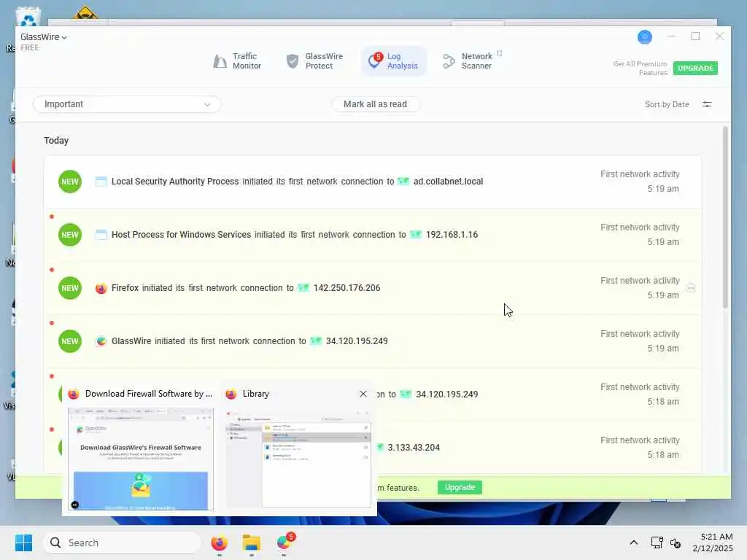
Task: Click the Today section heading
Action: point(56,141)
